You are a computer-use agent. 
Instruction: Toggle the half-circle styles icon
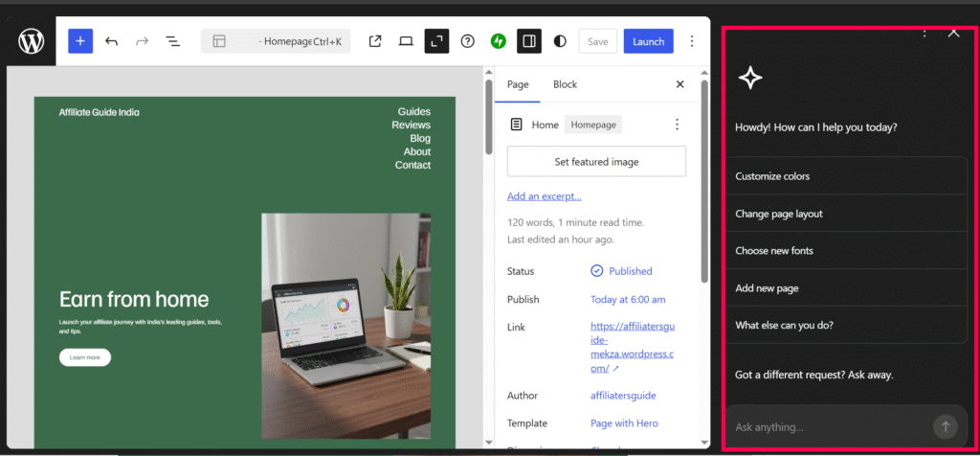(560, 41)
